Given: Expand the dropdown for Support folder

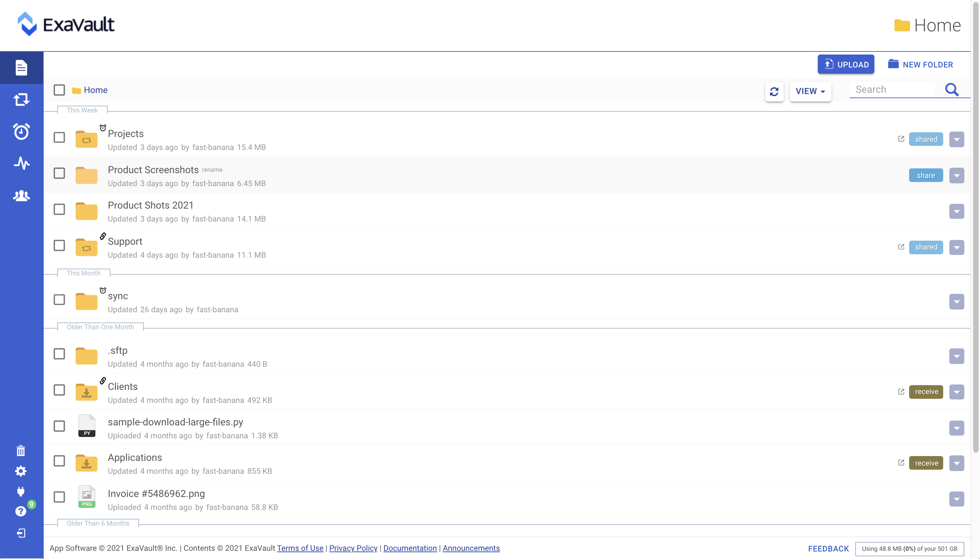Looking at the screenshot, I should [x=956, y=247].
